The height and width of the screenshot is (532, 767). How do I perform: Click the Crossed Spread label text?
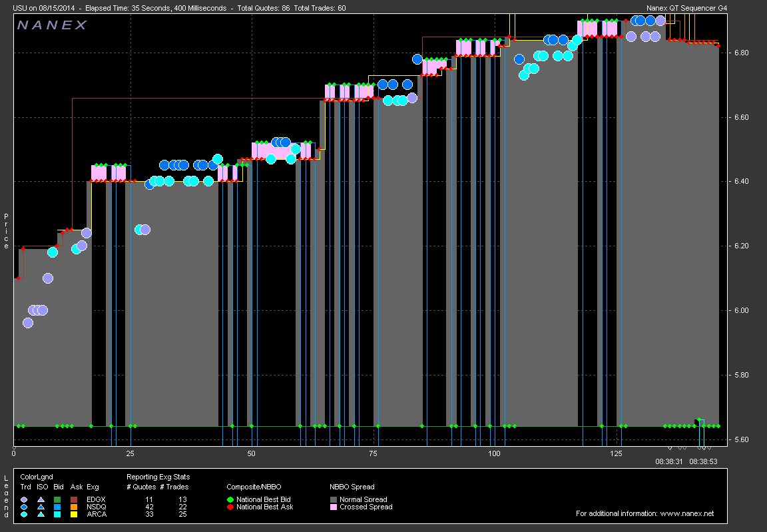point(366,507)
